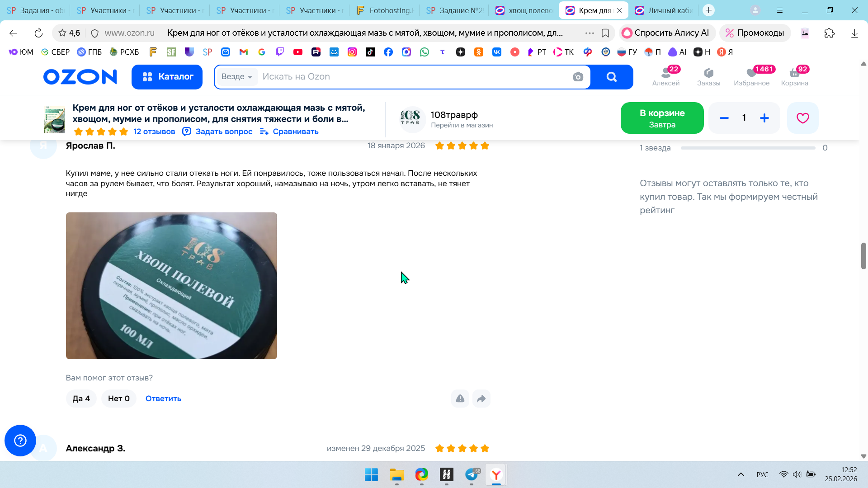This screenshot has height=488, width=868.
Task: Open the 12 отзывов reviews link
Action: 154,131
